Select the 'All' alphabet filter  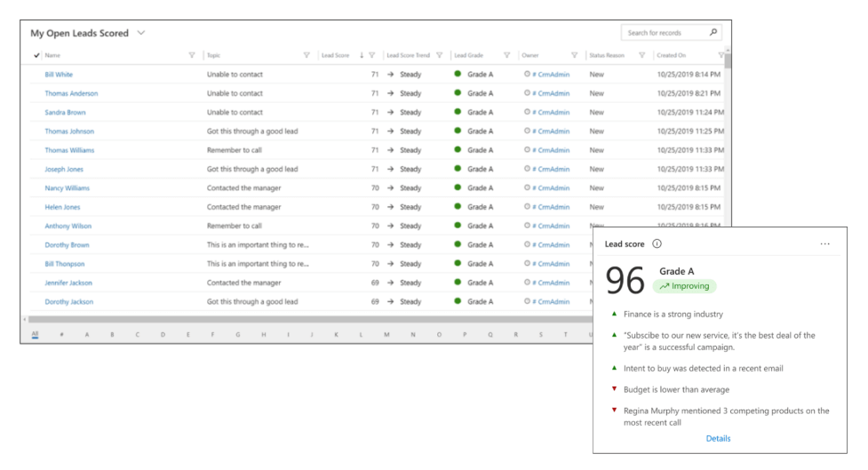35,335
